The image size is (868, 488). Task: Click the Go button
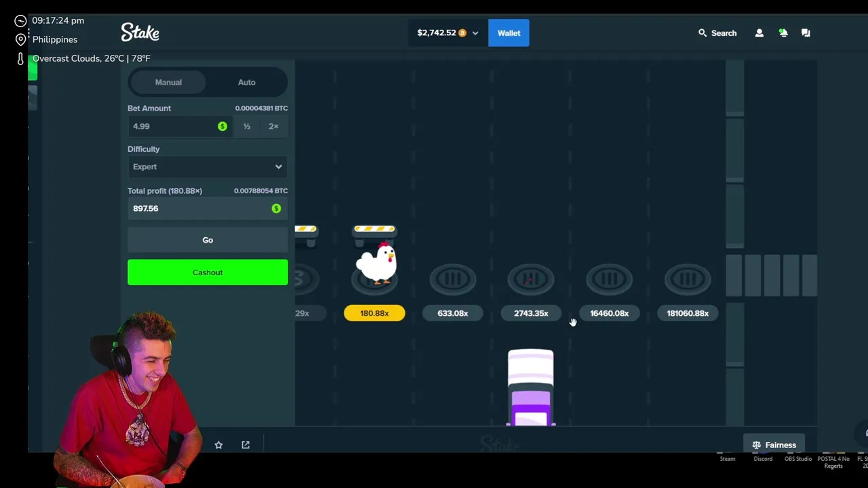[208, 240]
